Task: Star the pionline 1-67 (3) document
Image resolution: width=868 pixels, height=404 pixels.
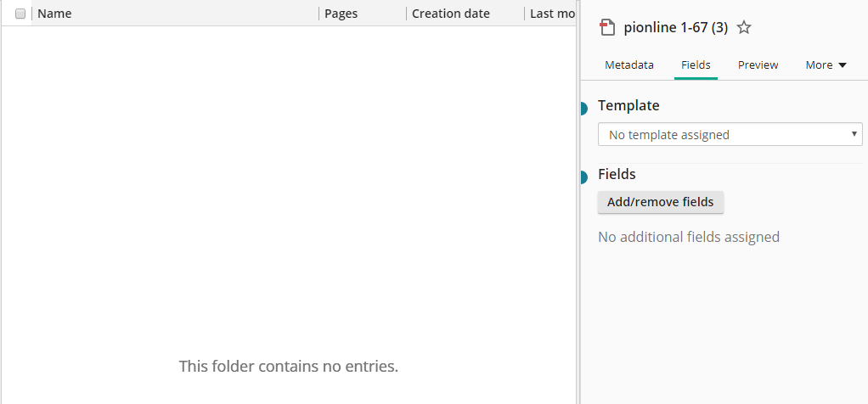Action: pyautogui.click(x=744, y=28)
